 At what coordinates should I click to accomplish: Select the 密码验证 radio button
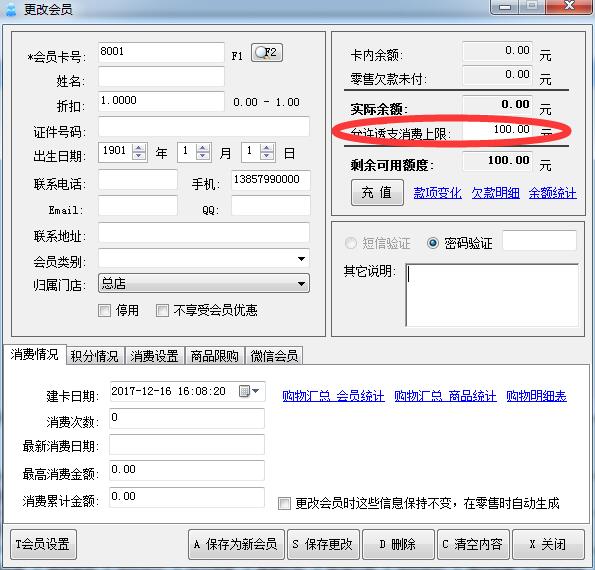(433, 242)
